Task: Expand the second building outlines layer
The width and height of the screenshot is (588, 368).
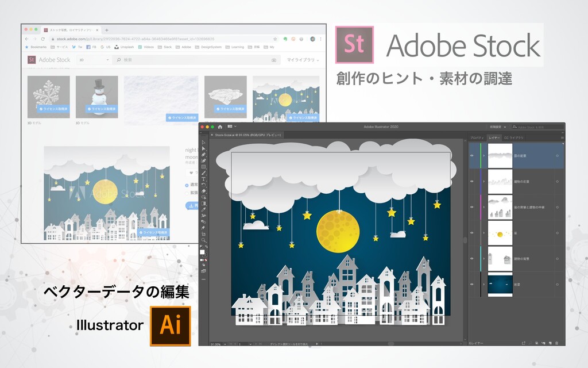Action: [x=483, y=181]
